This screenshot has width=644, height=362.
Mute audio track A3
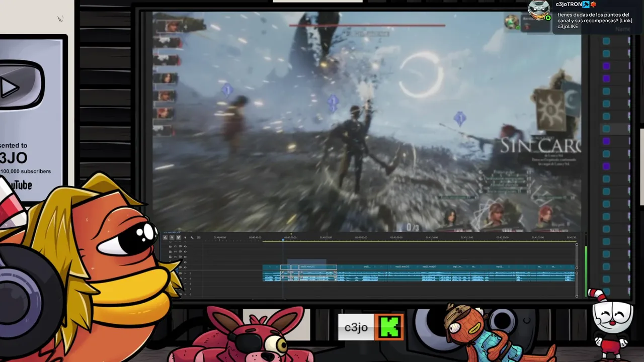click(x=185, y=284)
